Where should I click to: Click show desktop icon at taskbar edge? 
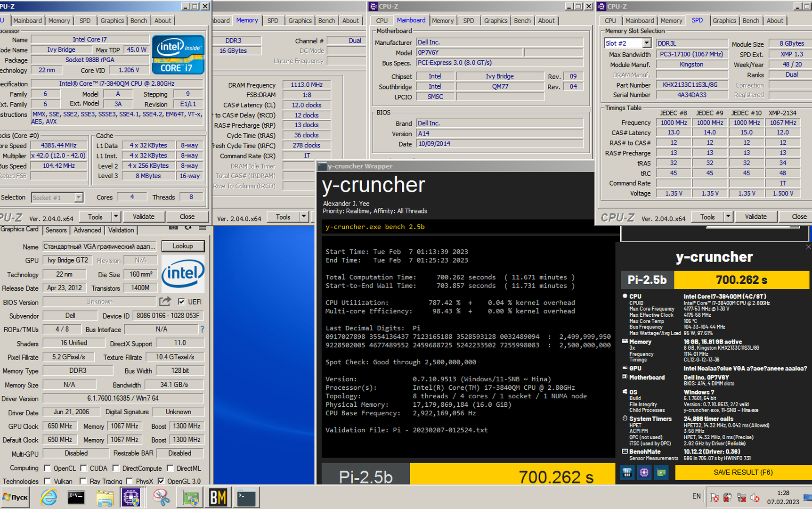pyautogui.click(x=808, y=497)
